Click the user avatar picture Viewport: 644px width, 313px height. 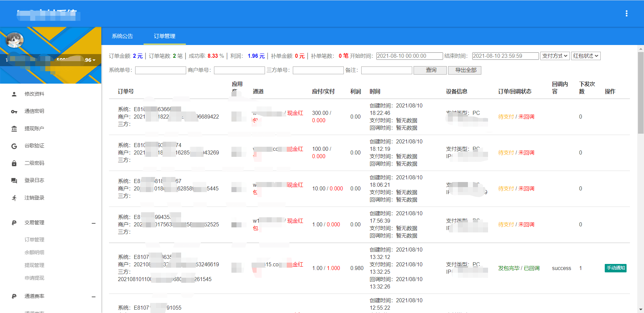pyautogui.click(x=14, y=40)
